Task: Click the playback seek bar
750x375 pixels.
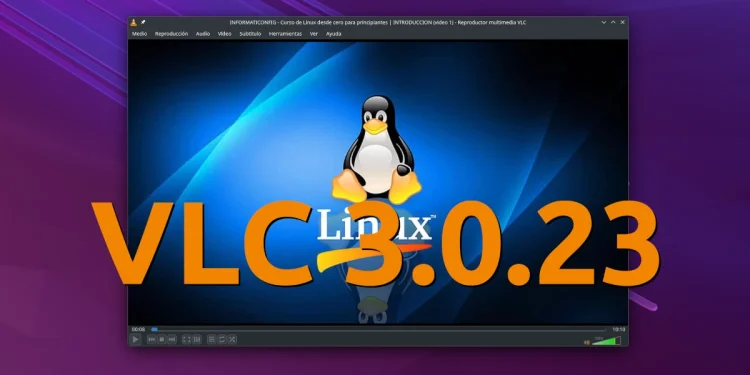Action: tap(378, 329)
